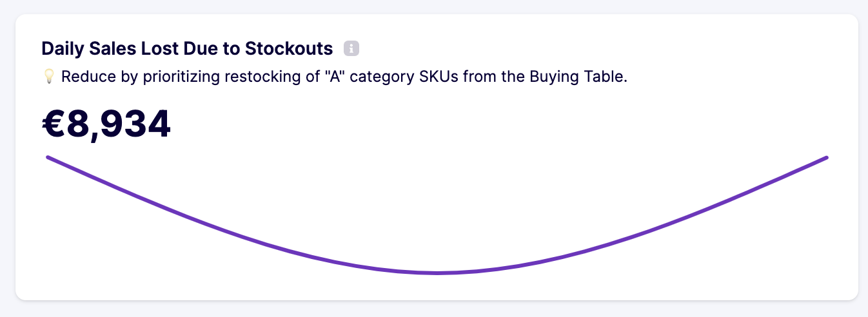Click the info icon beside the Stockouts title
Image resolution: width=868 pixels, height=317 pixels.
pos(351,48)
